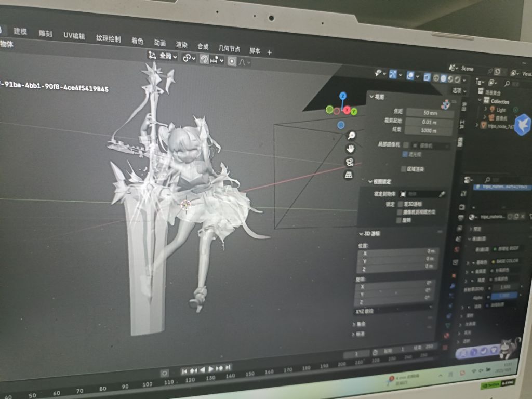Open the 全局 transform orientation dropdown
Image resolution: width=532 pixels, height=399 pixels.
163,56
